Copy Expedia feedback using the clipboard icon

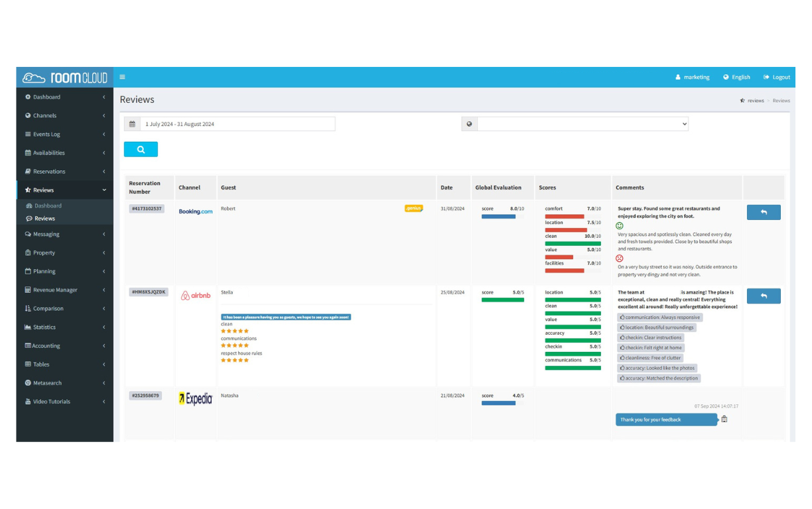pyautogui.click(x=724, y=419)
